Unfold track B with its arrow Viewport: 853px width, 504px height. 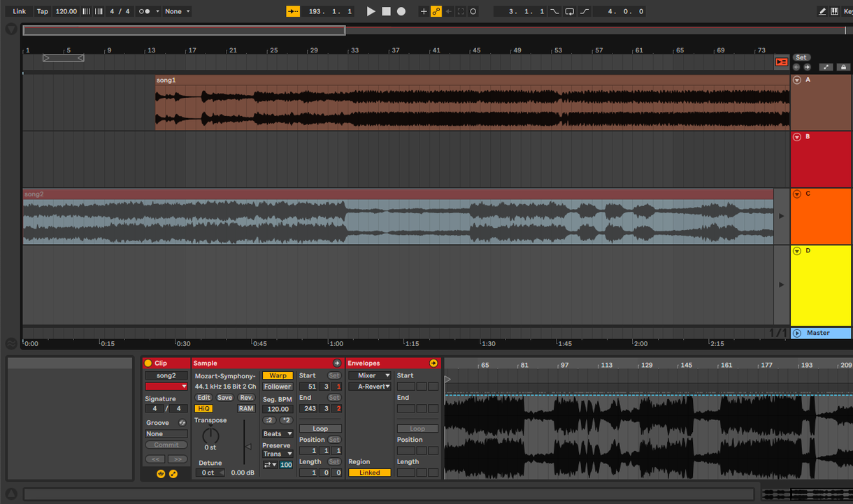tap(797, 137)
